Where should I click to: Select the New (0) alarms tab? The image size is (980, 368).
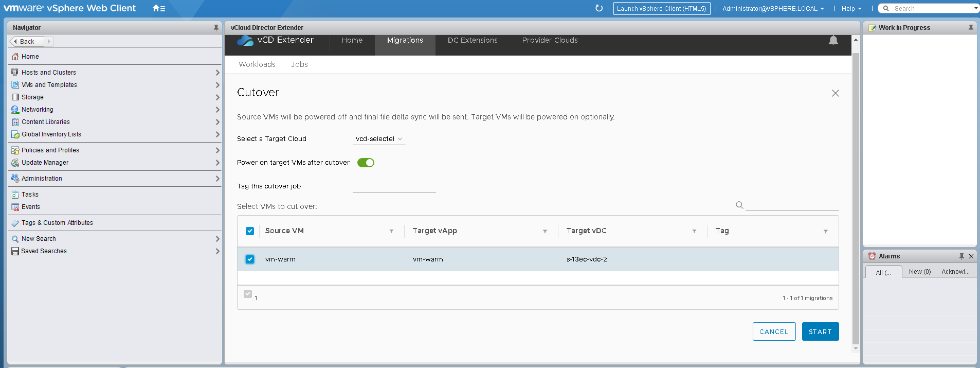point(920,272)
